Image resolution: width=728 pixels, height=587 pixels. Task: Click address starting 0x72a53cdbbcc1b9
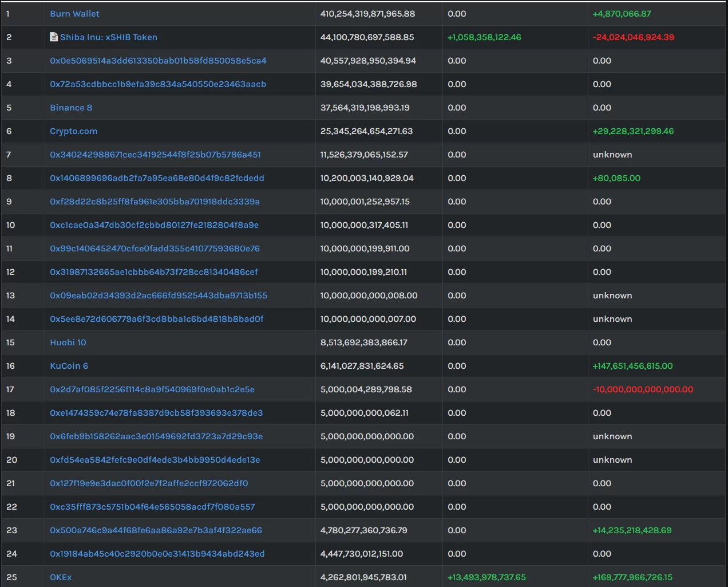tap(158, 84)
